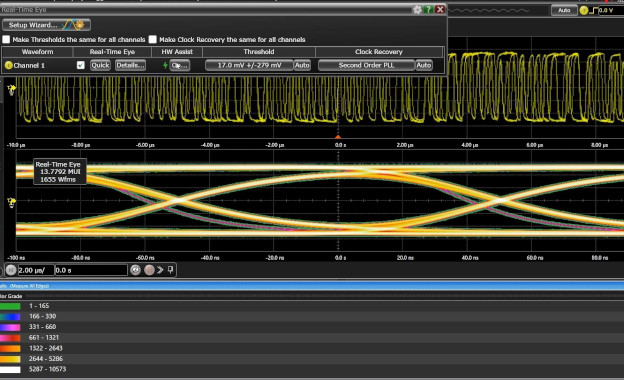Open Second Order PLL clock recovery setting
Viewport: 624px width, 380px height.
tap(367, 65)
